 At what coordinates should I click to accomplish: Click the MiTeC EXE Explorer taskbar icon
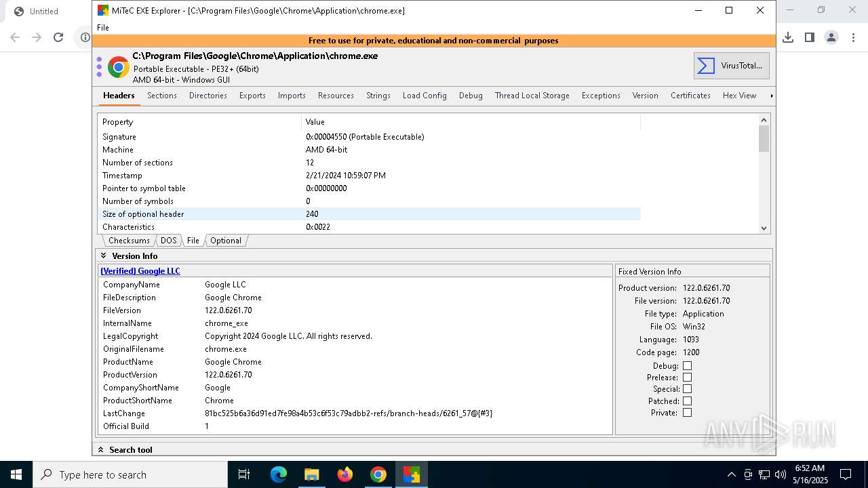(412, 474)
